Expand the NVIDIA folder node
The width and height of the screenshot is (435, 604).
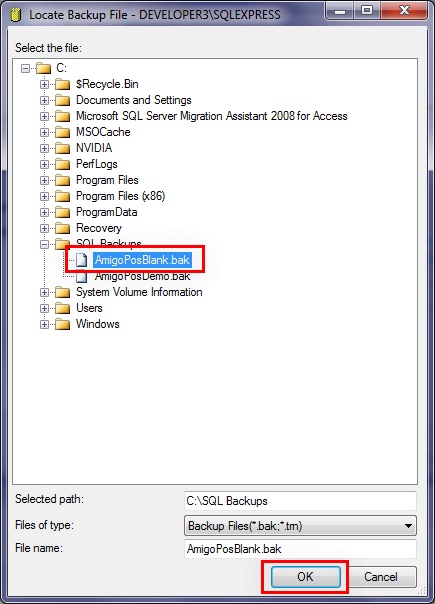coord(44,148)
